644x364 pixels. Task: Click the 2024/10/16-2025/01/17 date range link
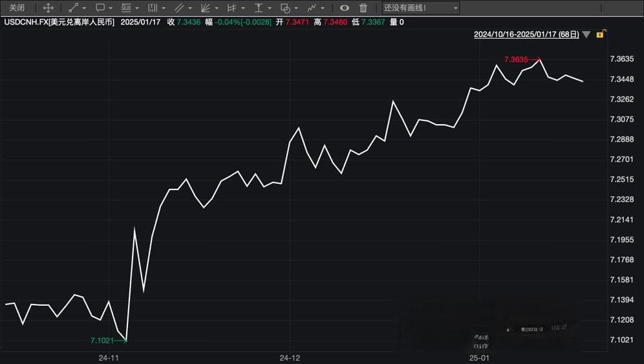[526, 34]
